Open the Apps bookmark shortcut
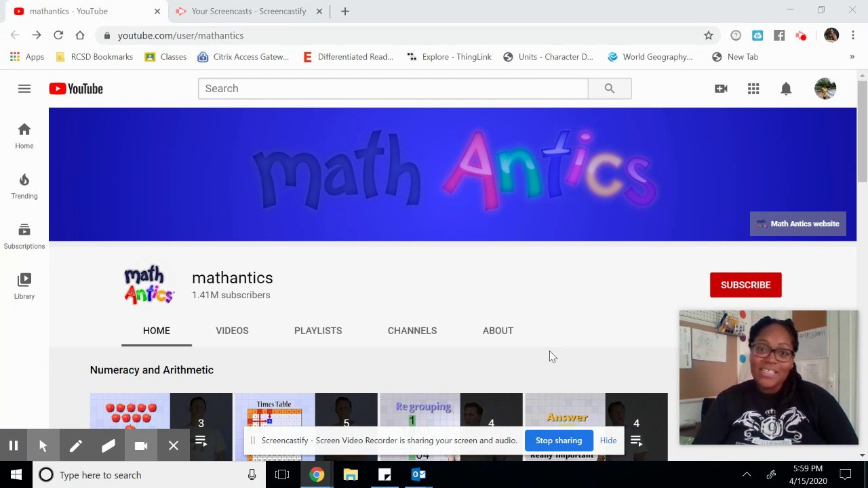Image resolution: width=868 pixels, height=488 pixels. pyautogui.click(x=27, y=57)
